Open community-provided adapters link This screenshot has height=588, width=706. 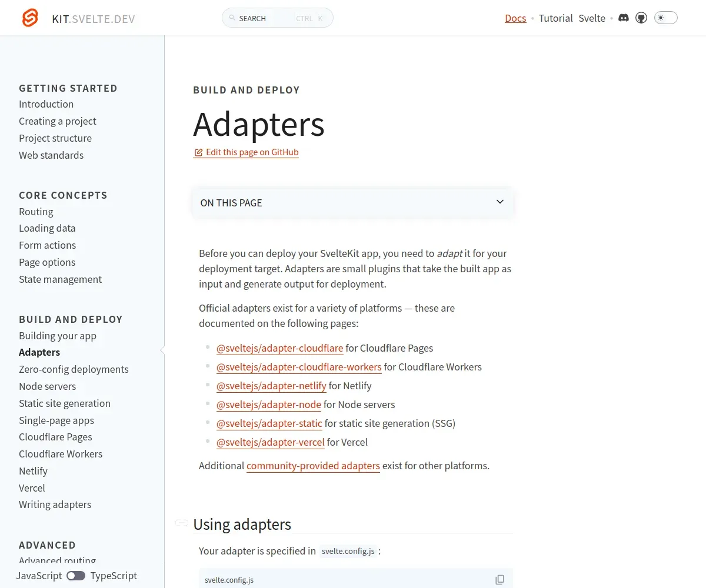[x=313, y=466]
